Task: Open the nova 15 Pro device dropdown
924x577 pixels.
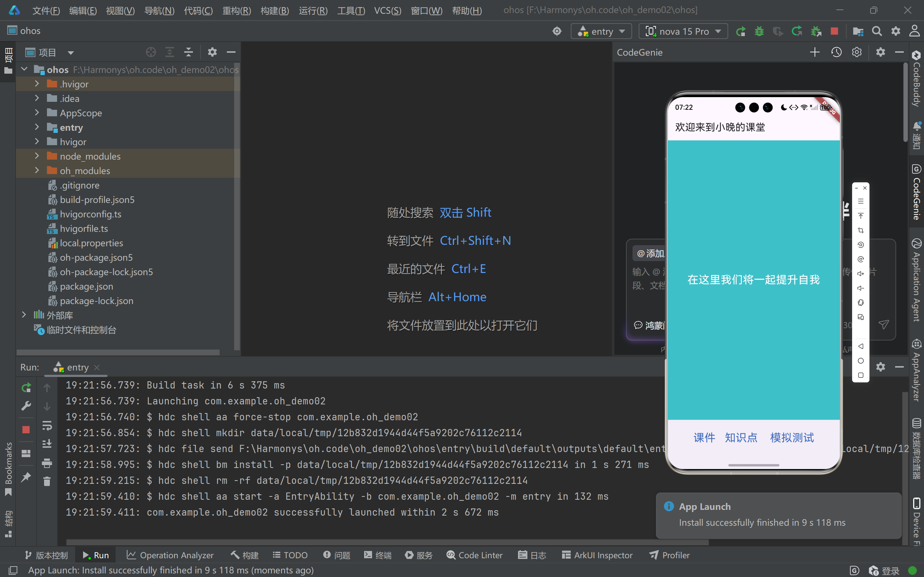Action: click(683, 31)
